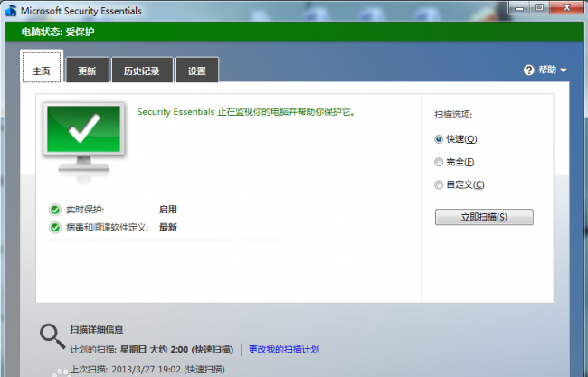Click the 扫描选项 heading
This screenshot has width=588, height=377.
click(453, 115)
